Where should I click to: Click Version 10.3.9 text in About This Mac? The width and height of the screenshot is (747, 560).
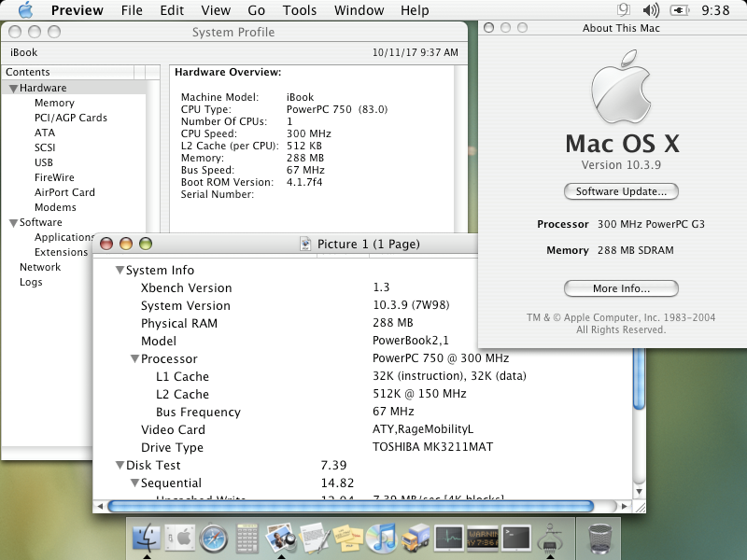(621, 165)
